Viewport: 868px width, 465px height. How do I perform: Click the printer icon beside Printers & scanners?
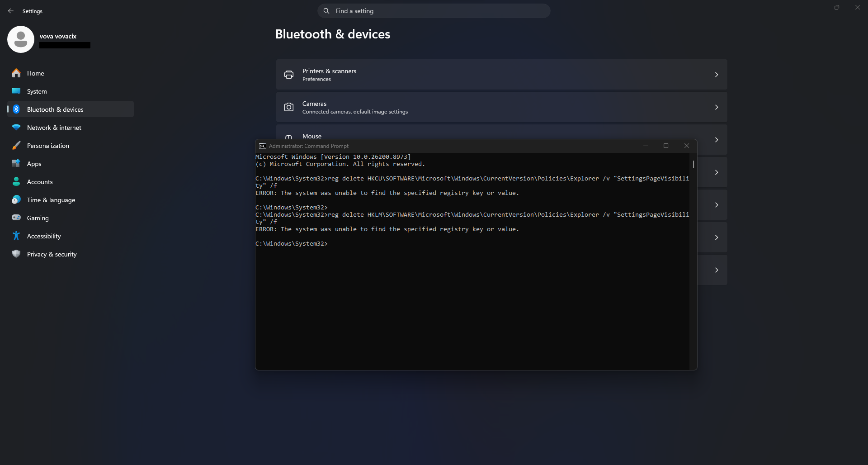pyautogui.click(x=289, y=75)
